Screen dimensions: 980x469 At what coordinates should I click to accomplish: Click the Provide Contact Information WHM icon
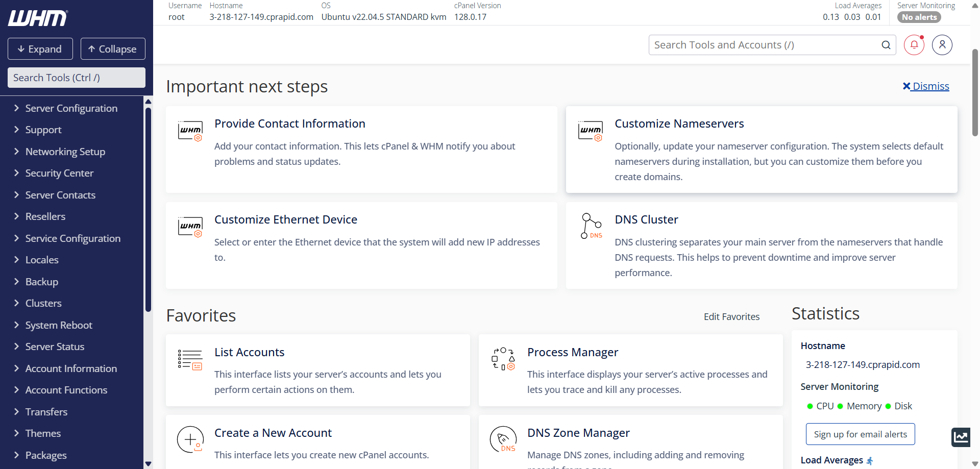tap(190, 131)
